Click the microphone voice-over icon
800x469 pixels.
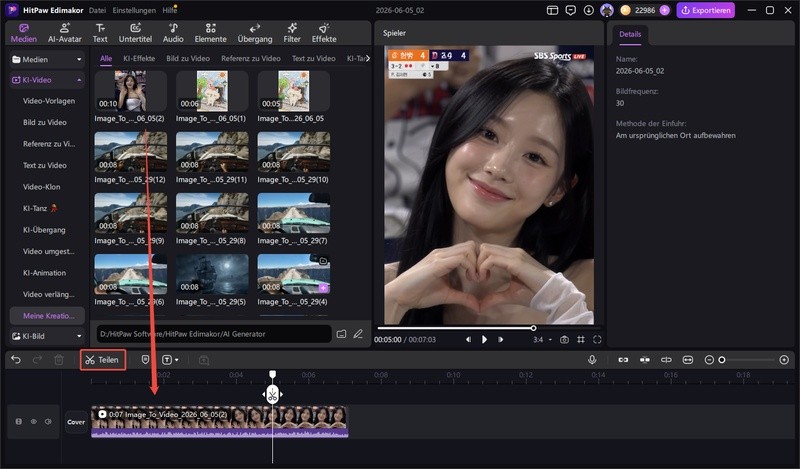pos(592,360)
